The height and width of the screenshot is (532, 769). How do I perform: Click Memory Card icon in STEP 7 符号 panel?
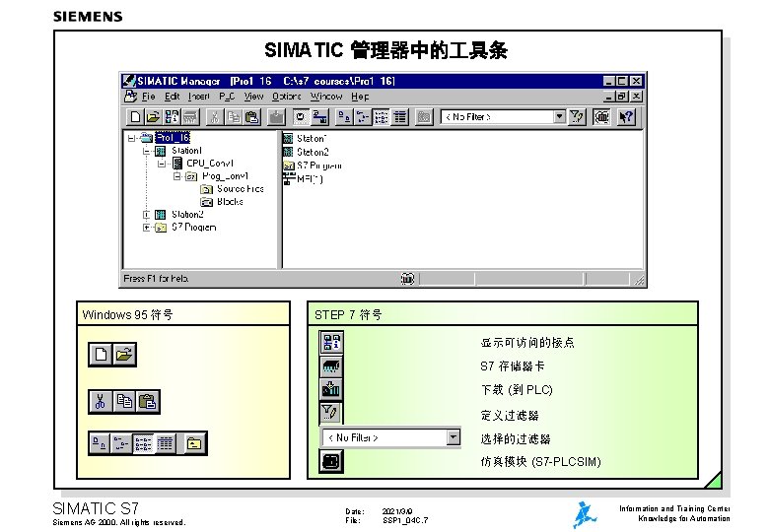point(331,366)
